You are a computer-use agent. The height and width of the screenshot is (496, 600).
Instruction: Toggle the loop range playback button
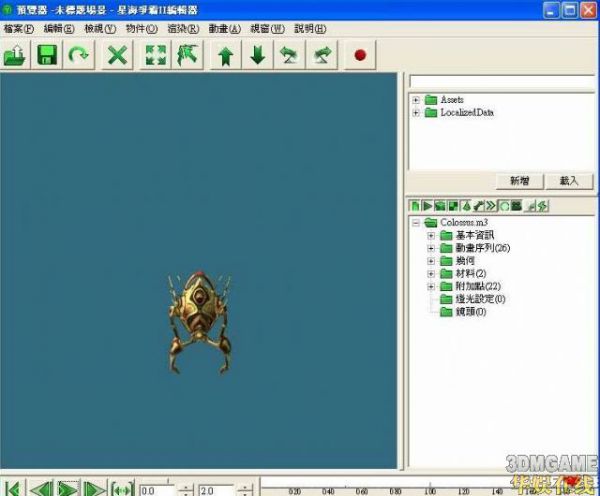tap(122, 489)
